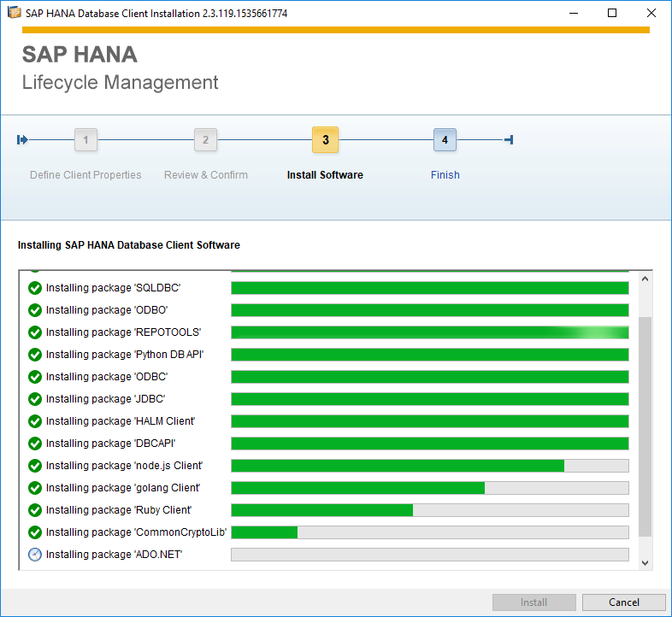Click the "SAP HANA" header title
Screen dimensions: 672x617
pyautogui.click(x=80, y=55)
